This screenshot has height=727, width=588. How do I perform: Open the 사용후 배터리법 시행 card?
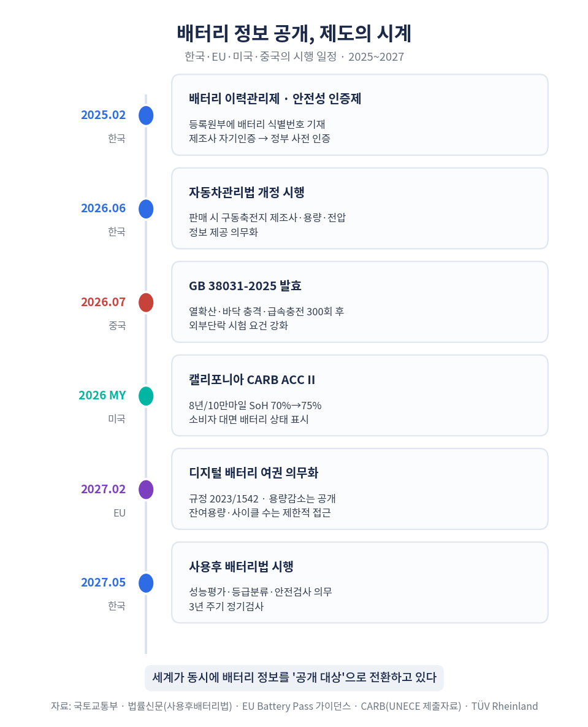coord(359,583)
